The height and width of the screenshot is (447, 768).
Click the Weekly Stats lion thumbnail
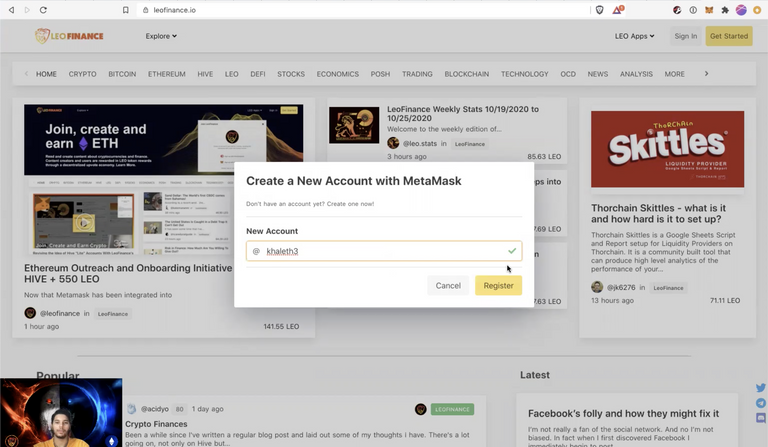point(354,125)
